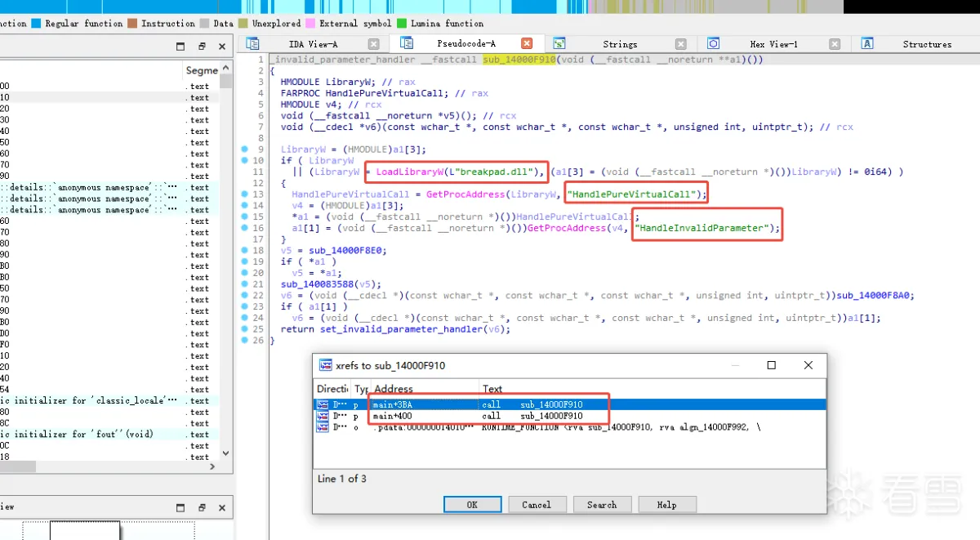Switch to the IDA View-A tab
The height and width of the screenshot is (540, 980).
click(313, 44)
